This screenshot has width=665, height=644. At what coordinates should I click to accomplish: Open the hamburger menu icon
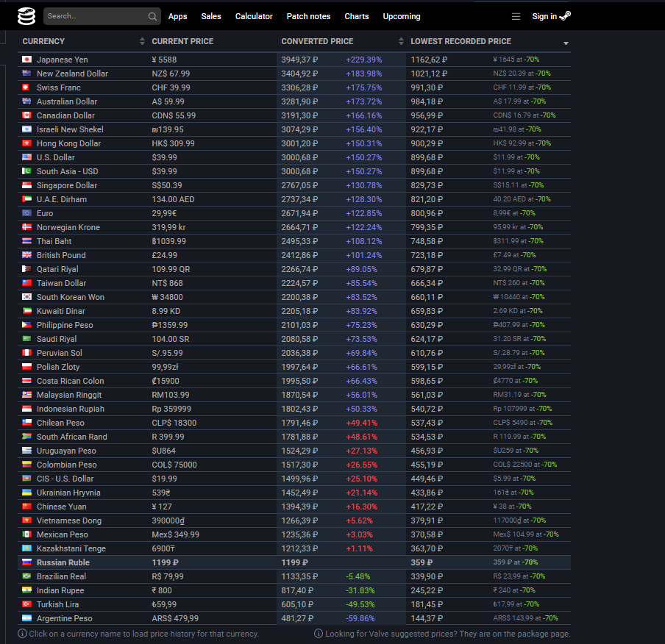516,16
